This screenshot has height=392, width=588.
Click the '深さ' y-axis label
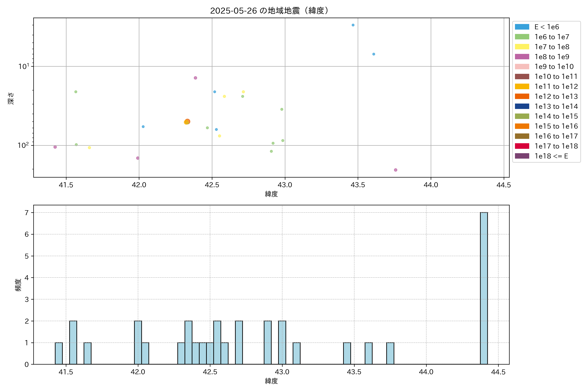(11, 98)
